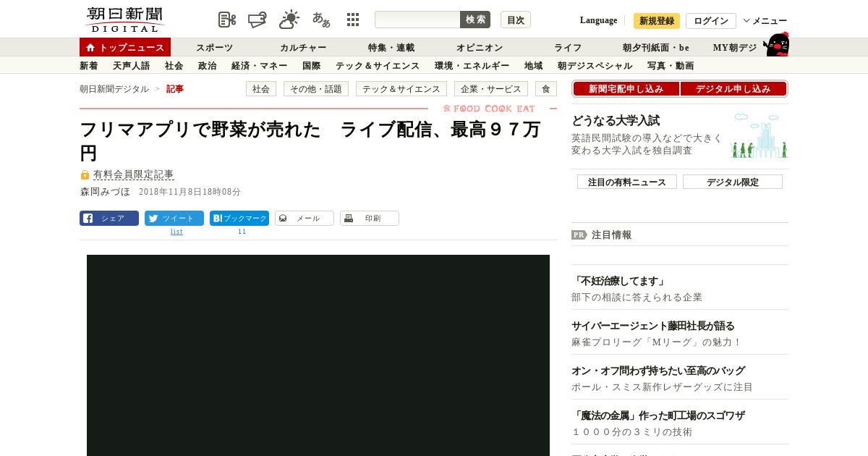Select the オピニオン tab
Image resolution: width=868 pixels, height=456 pixels.
click(480, 48)
